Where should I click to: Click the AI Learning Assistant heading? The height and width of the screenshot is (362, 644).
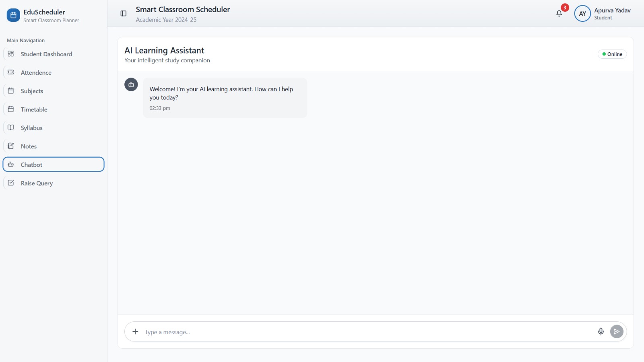(x=164, y=50)
